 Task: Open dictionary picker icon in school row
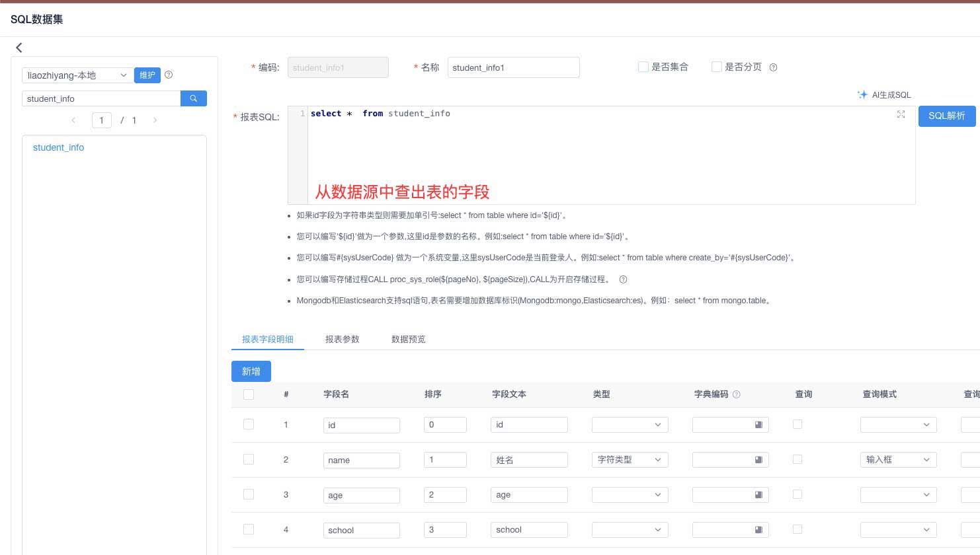pyautogui.click(x=758, y=530)
